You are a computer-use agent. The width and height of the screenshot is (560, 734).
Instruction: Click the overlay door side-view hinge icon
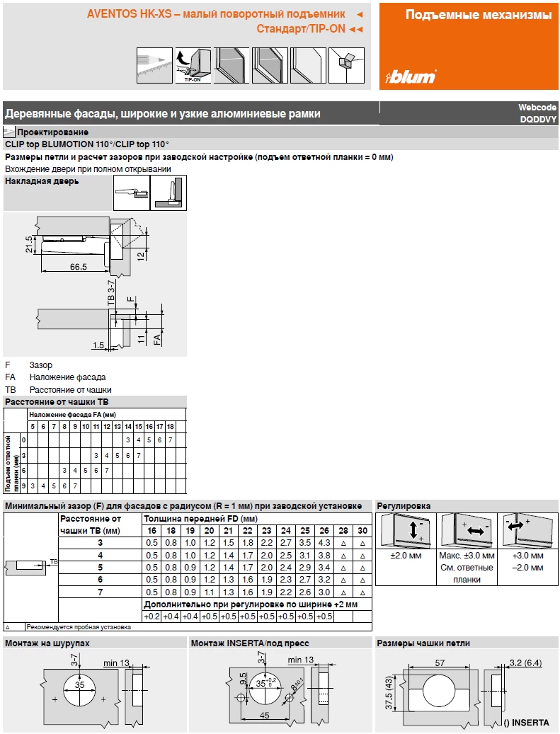(x=168, y=193)
